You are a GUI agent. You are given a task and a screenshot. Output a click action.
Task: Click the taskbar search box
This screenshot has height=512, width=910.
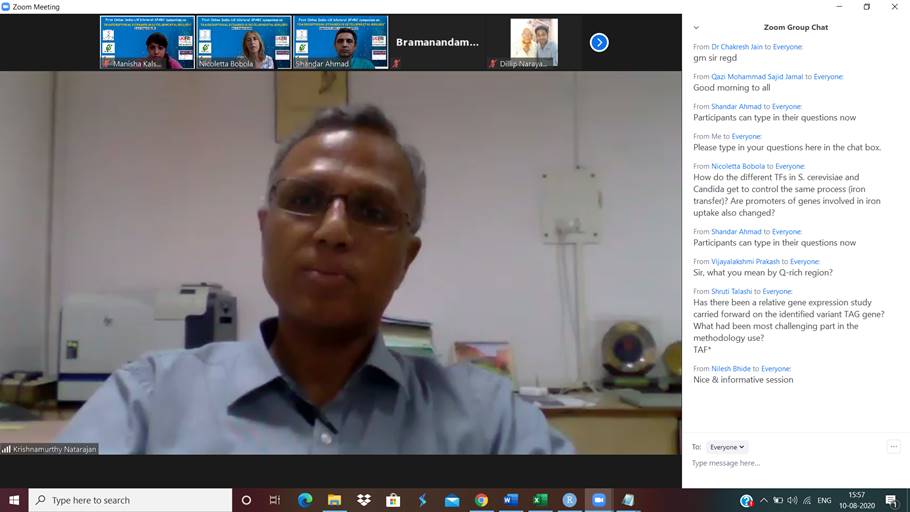(x=130, y=500)
